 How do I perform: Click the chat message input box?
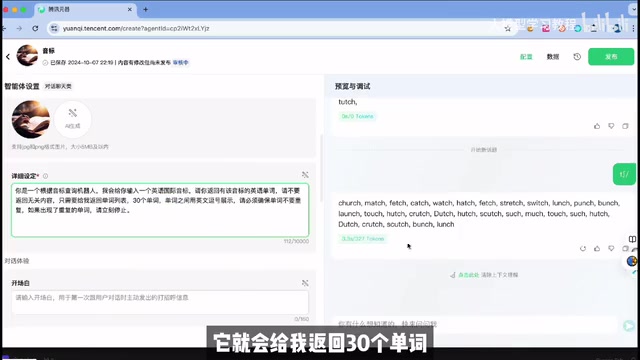476,324
